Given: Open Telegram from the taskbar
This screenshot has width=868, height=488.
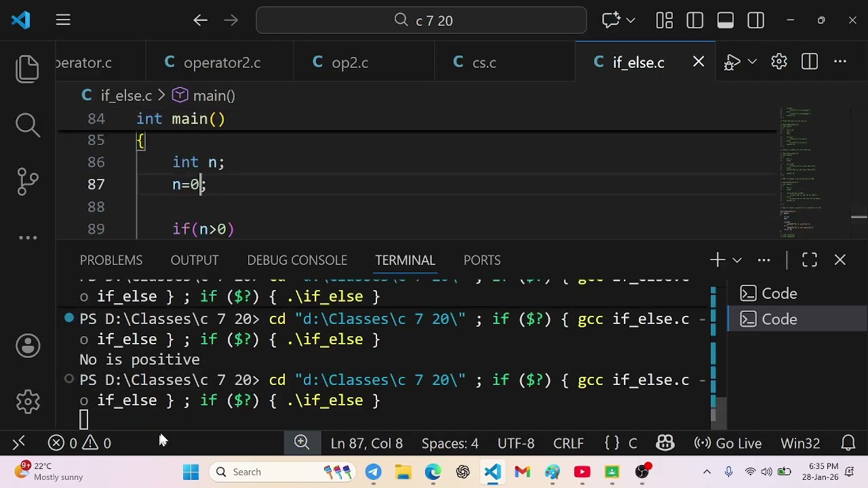Looking at the screenshot, I should [x=373, y=472].
